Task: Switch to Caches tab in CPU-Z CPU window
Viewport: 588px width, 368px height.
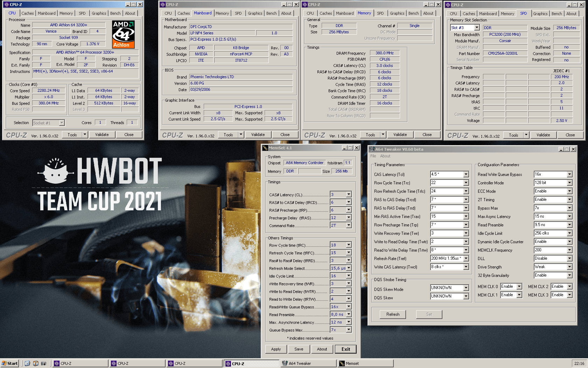Action: (28, 13)
